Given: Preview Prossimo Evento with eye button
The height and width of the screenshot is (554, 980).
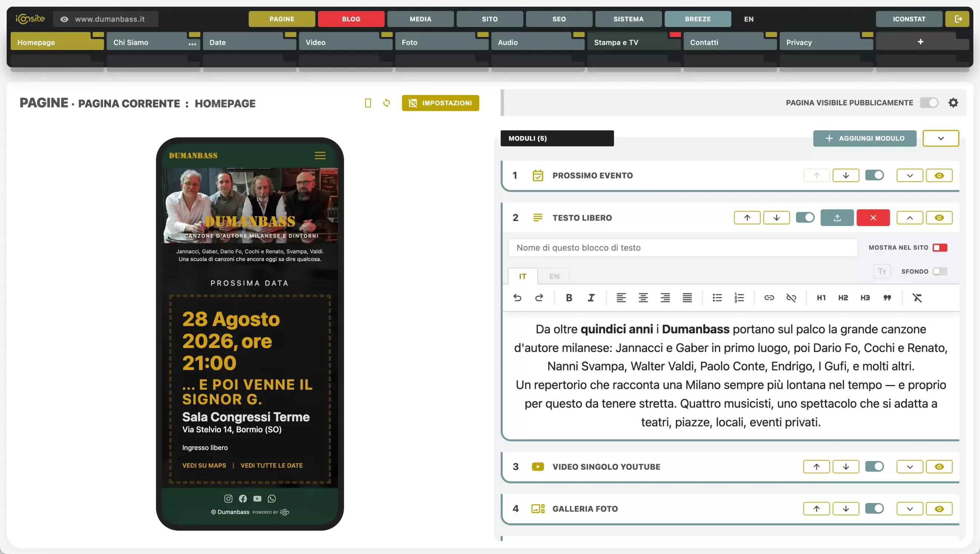Looking at the screenshot, I should coord(939,175).
